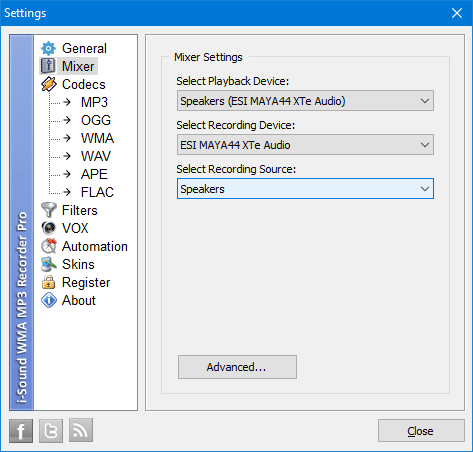The image size is (473, 452).
Task: Go to the Automation settings page
Action: tap(95, 246)
